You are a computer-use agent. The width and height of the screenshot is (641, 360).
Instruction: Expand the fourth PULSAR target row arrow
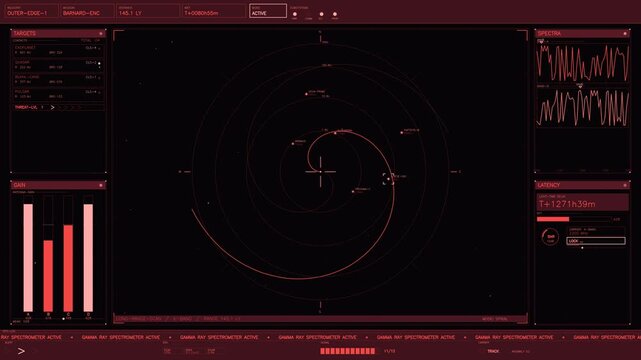point(99,93)
